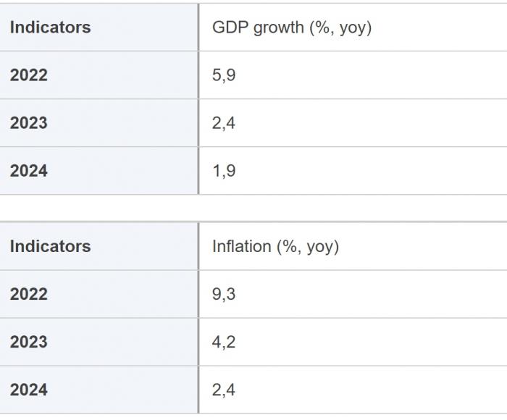Select the 1,9 GDP growth value

coord(224,171)
